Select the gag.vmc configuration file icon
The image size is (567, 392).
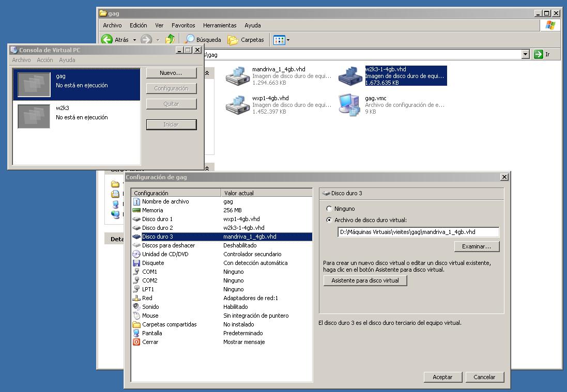(x=350, y=105)
